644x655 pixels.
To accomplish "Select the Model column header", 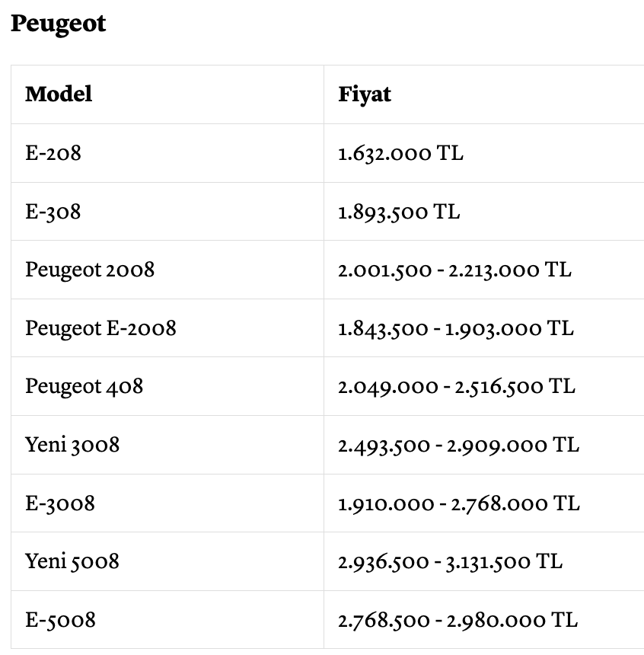I will coord(59,94).
